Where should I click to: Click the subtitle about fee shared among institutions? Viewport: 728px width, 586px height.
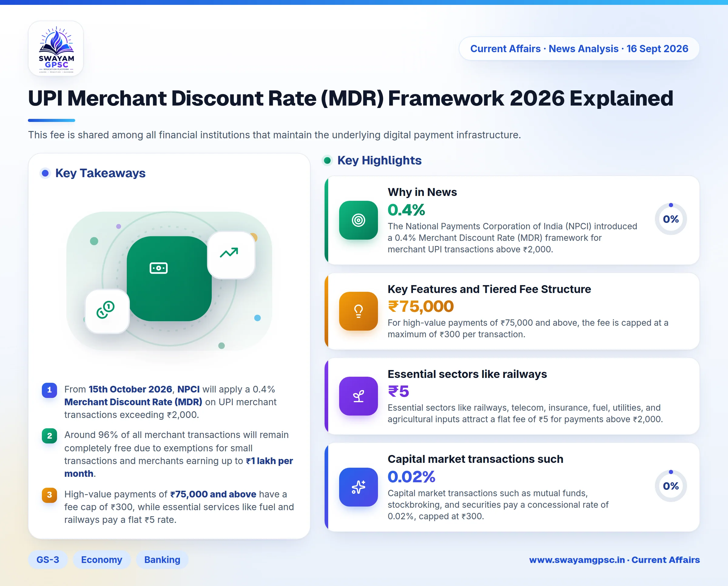[275, 135]
